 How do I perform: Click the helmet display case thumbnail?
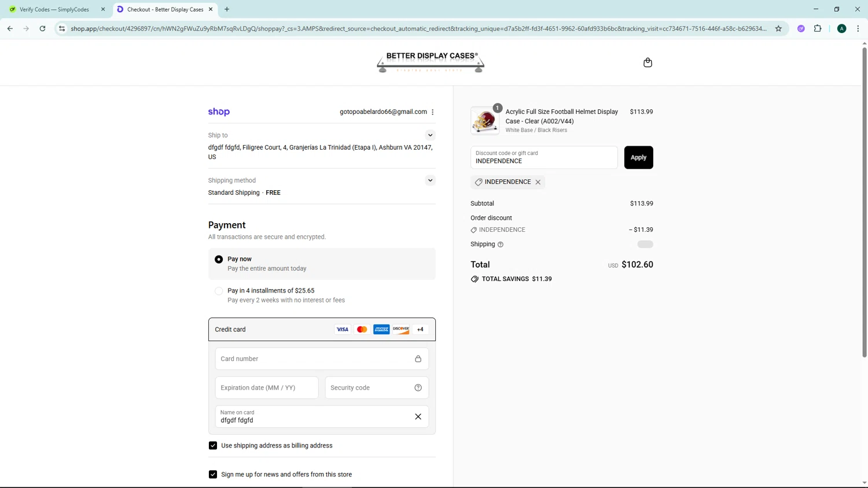coord(485,121)
